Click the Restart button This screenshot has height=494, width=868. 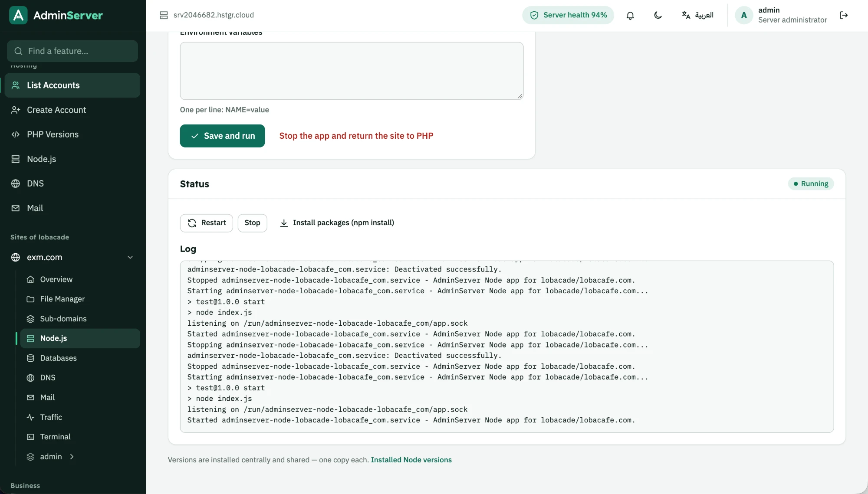click(x=207, y=223)
